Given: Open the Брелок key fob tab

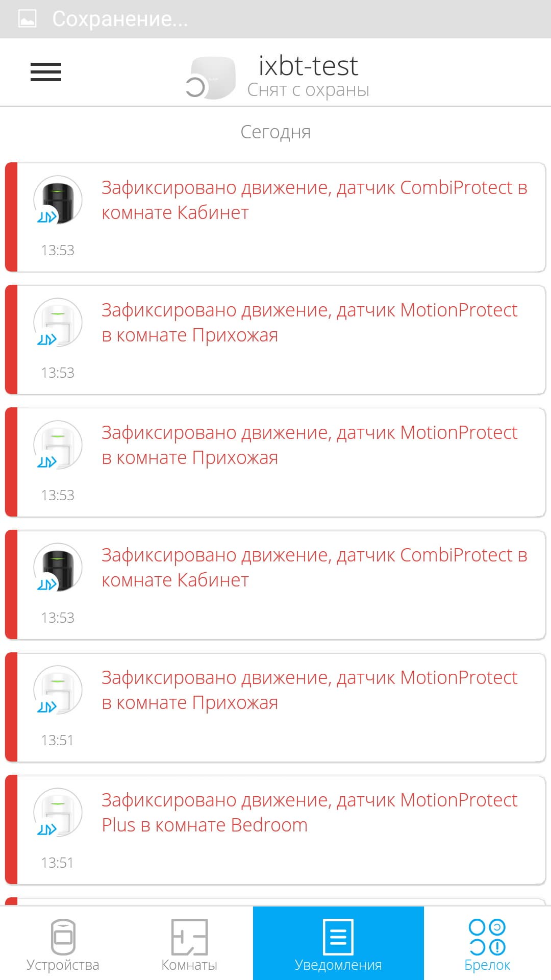Looking at the screenshot, I should coord(487,944).
